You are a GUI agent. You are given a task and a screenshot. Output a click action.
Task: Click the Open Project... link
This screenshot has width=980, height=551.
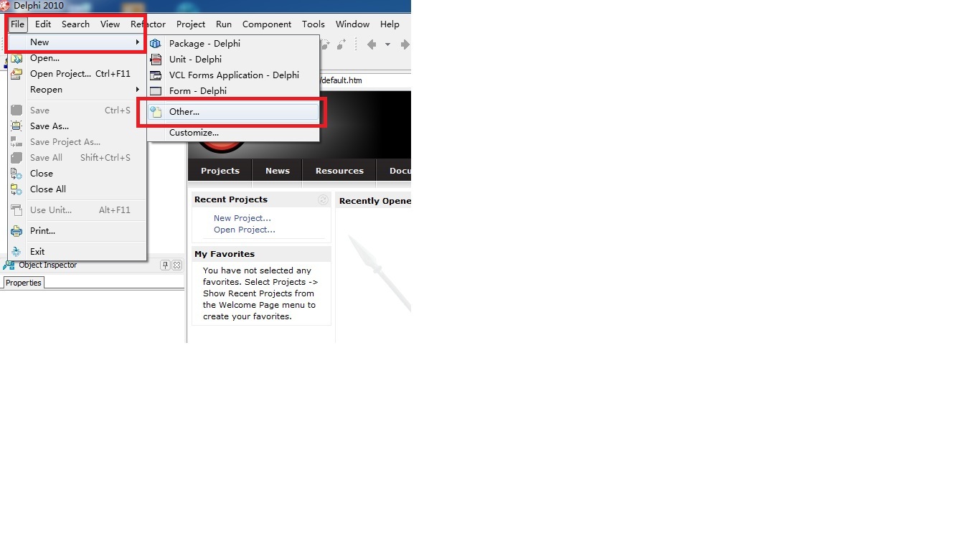(245, 230)
